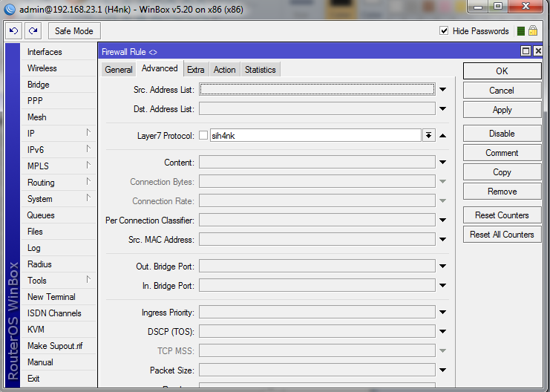View the Statistics tab

coord(261,70)
